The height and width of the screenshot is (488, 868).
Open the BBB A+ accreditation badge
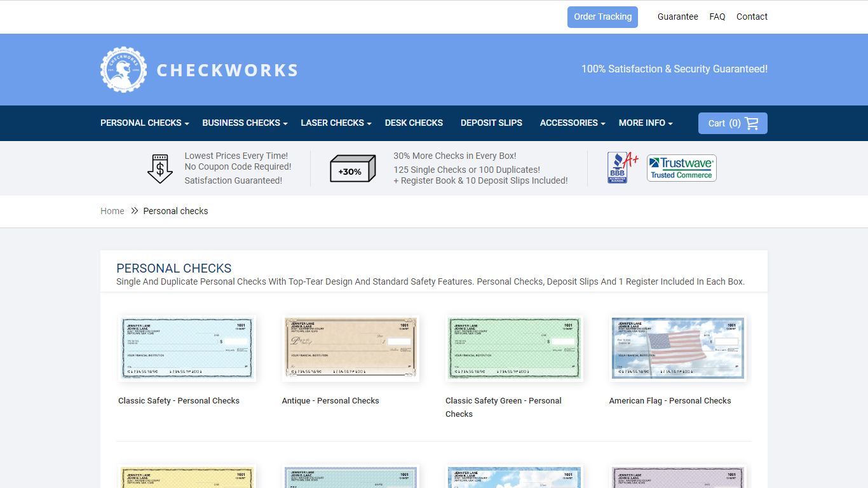(623, 168)
